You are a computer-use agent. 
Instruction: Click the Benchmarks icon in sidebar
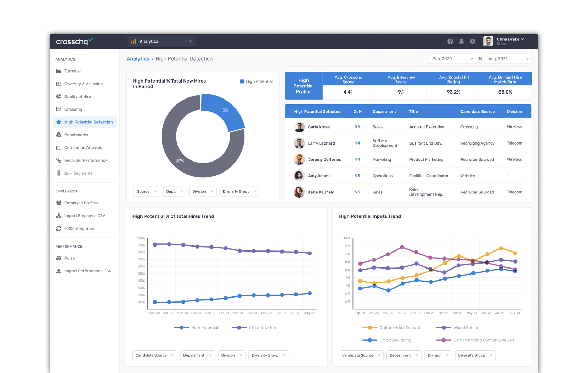pos(59,135)
